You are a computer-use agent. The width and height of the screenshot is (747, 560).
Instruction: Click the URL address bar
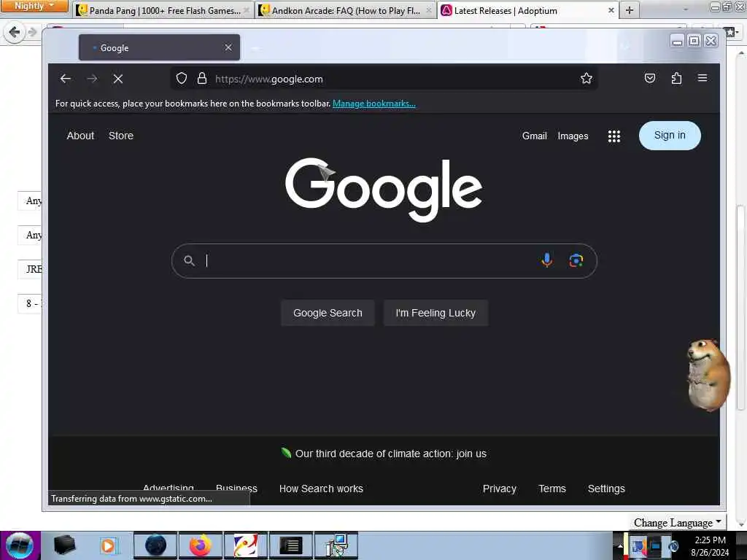pos(384,79)
